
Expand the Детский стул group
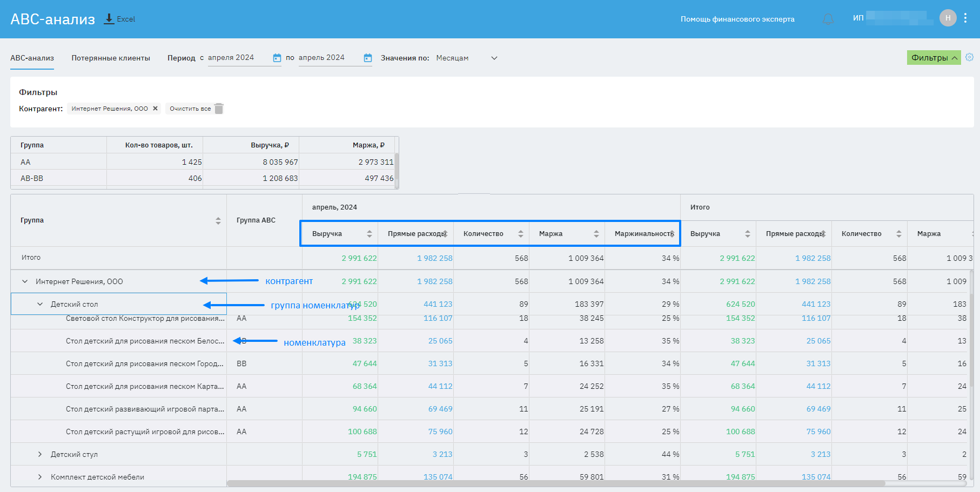pos(40,454)
